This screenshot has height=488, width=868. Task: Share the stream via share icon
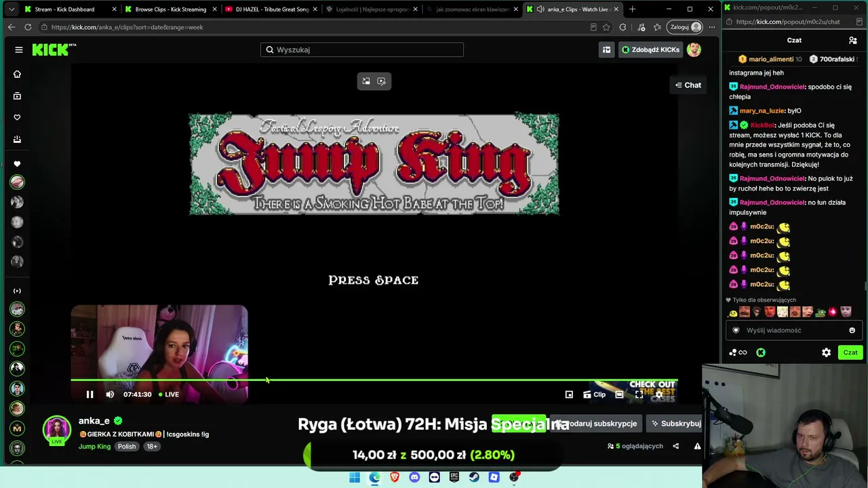point(675,446)
